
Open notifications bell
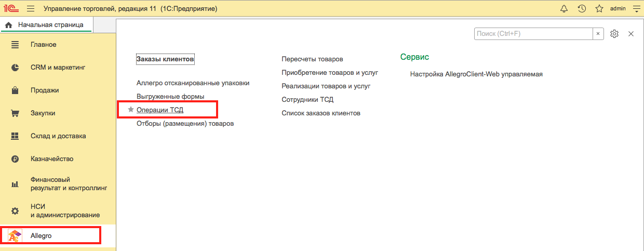tap(564, 8)
